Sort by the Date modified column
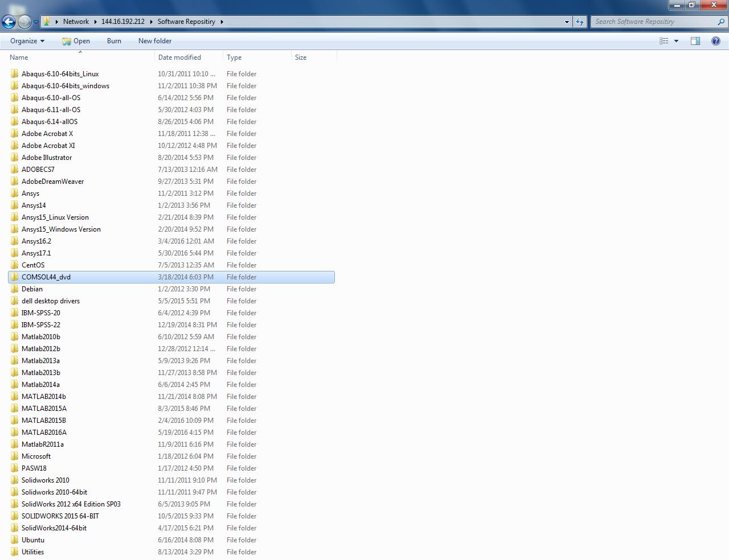729x560 pixels. point(179,57)
